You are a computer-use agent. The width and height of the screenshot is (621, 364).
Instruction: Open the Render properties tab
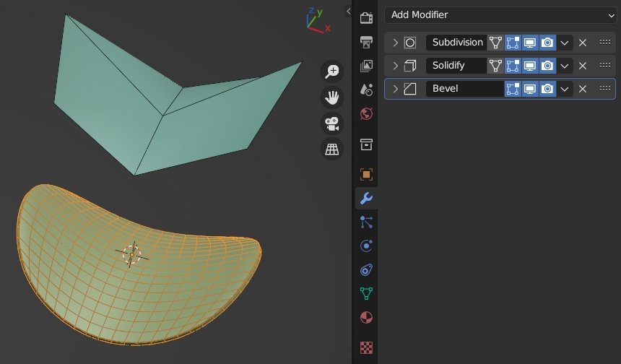click(x=366, y=18)
